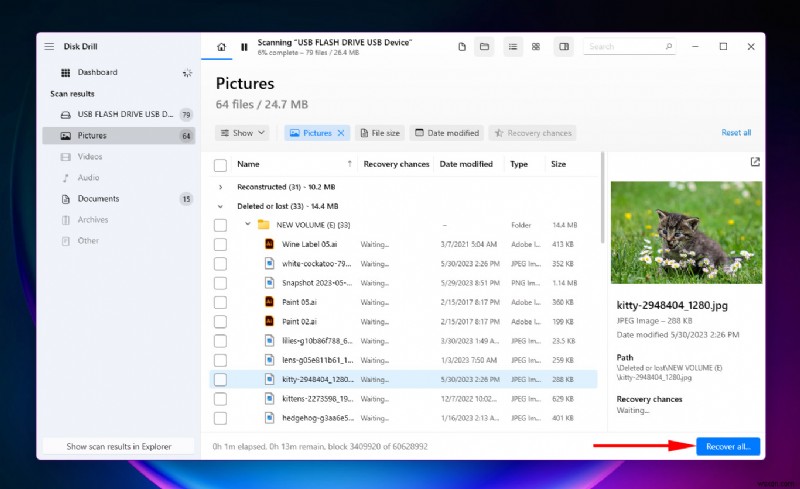Select Documents category in sidebar
Screen dimensions: 800x489
pyautogui.click(x=118, y=199)
